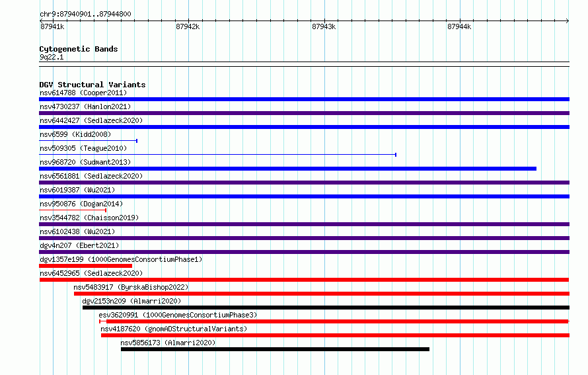Image resolution: width=588 pixels, height=375 pixels.
Task: Click the nsv6599 (Kidd2008) label
Action: (x=75, y=134)
